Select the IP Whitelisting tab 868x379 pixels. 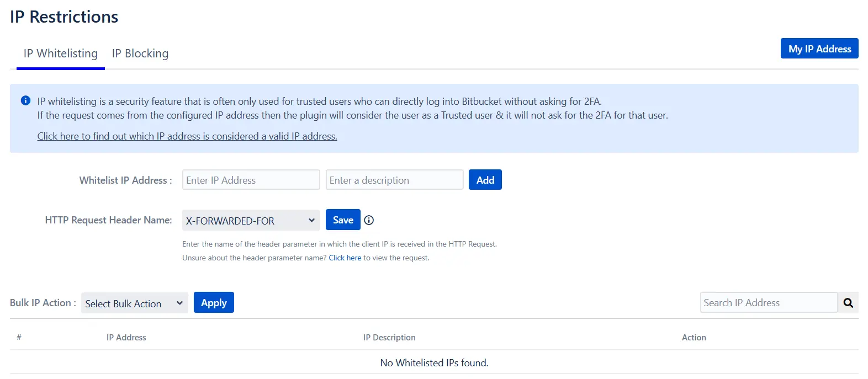(60, 53)
